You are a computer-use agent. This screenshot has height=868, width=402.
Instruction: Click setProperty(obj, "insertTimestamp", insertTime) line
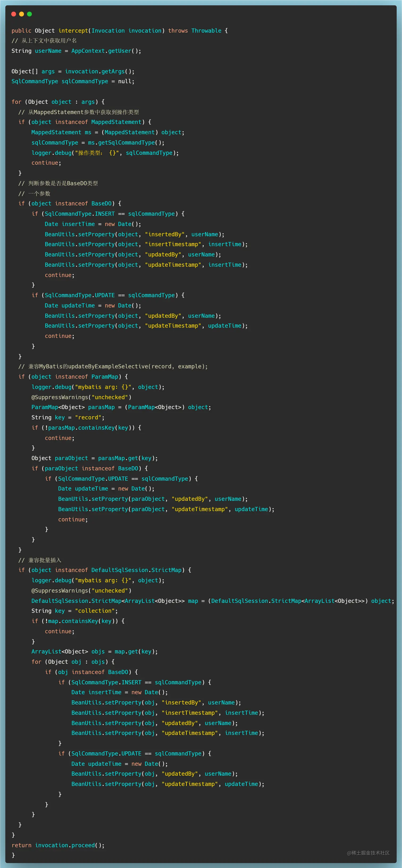(x=168, y=713)
